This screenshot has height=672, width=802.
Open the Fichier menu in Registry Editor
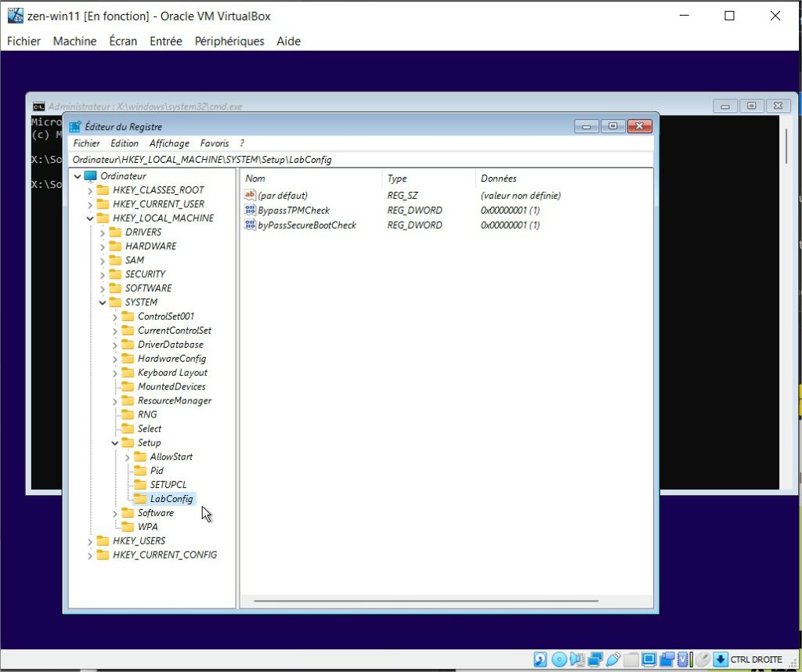point(86,143)
